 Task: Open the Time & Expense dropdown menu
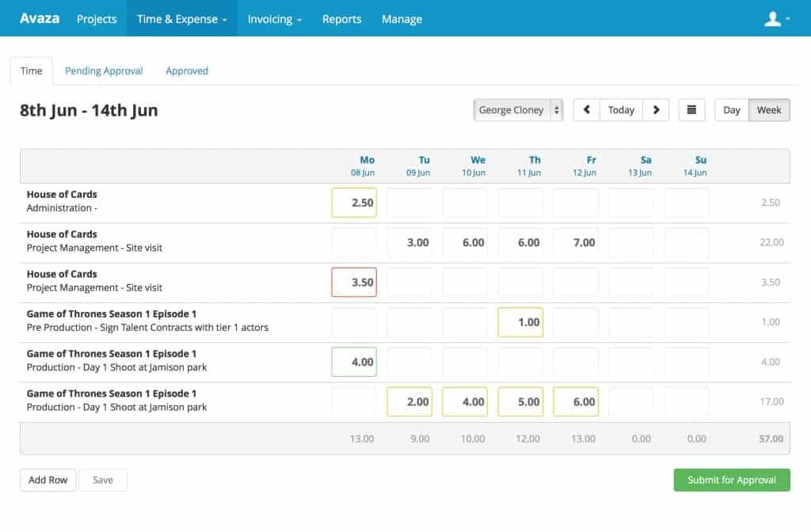coord(181,17)
